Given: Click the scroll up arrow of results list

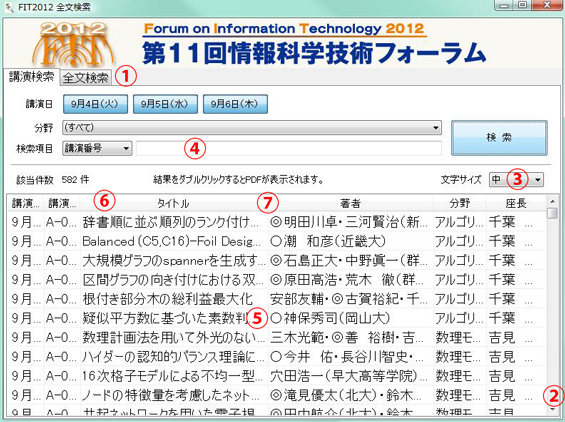Looking at the screenshot, I should 552,201.
